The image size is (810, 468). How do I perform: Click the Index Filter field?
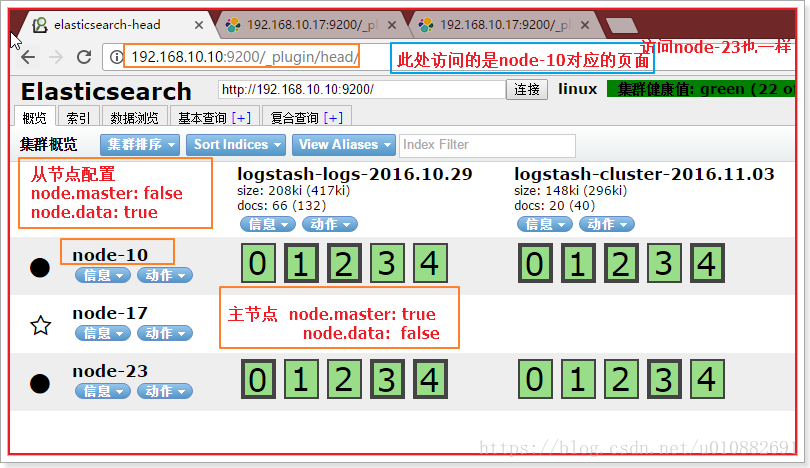click(x=487, y=145)
